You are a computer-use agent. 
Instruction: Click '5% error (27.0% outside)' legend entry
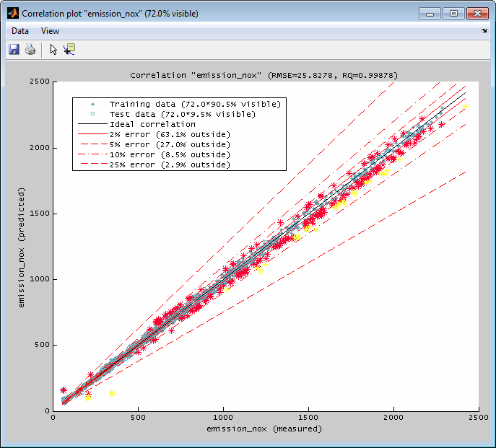click(170, 144)
